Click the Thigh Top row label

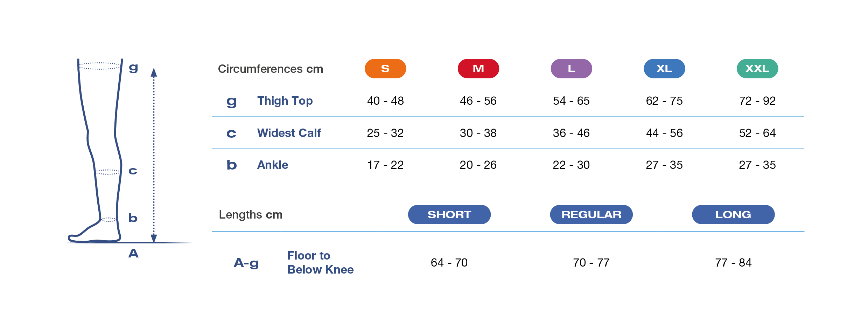285,101
